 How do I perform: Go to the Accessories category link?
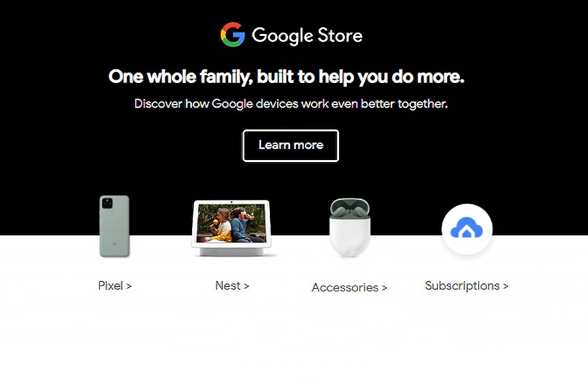point(349,287)
